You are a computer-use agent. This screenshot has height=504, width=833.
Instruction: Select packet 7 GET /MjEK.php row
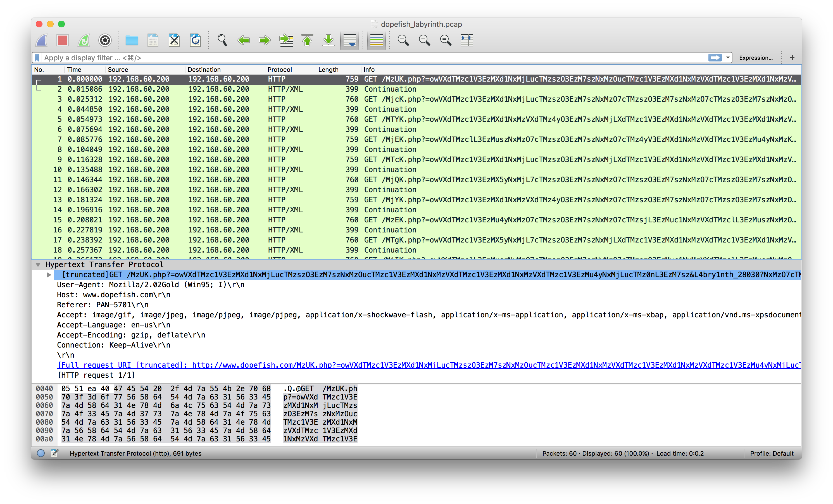416,139
